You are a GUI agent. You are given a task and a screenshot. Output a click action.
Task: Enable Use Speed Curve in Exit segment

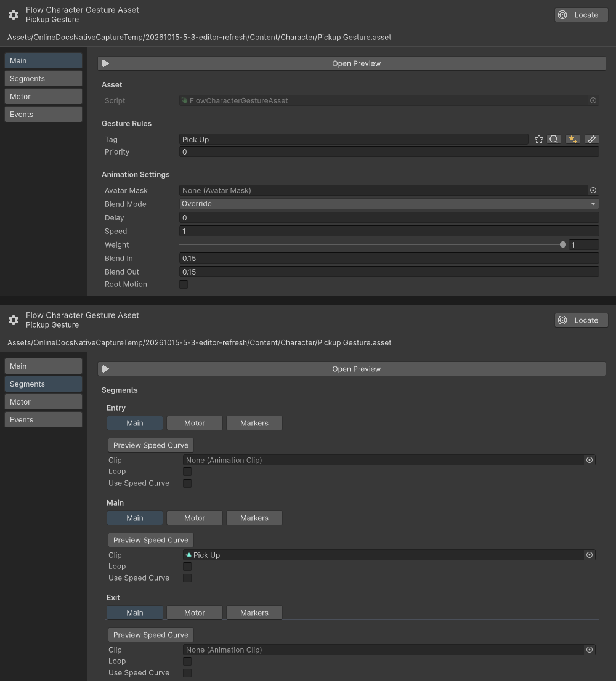pyautogui.click(x=187, y=673)
